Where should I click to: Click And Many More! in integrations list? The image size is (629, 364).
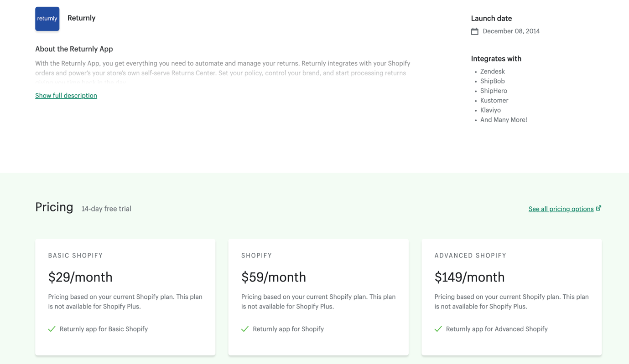pyautogui.click(x=504, y=120)
